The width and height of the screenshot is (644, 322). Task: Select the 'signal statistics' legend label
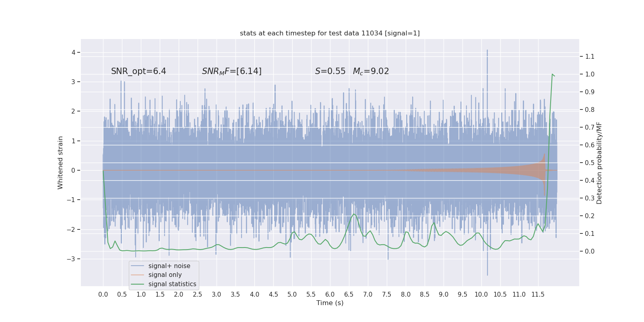click(172, 284)
